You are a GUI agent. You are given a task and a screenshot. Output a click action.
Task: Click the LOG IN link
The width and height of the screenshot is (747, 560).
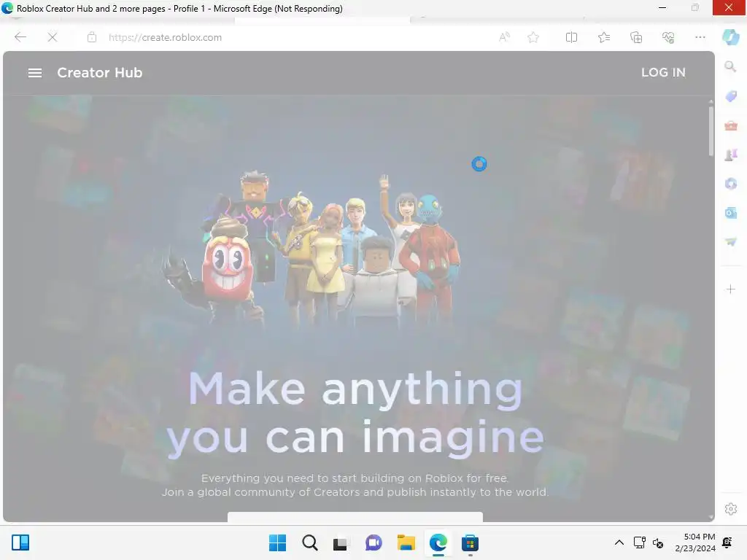(663, 72)
